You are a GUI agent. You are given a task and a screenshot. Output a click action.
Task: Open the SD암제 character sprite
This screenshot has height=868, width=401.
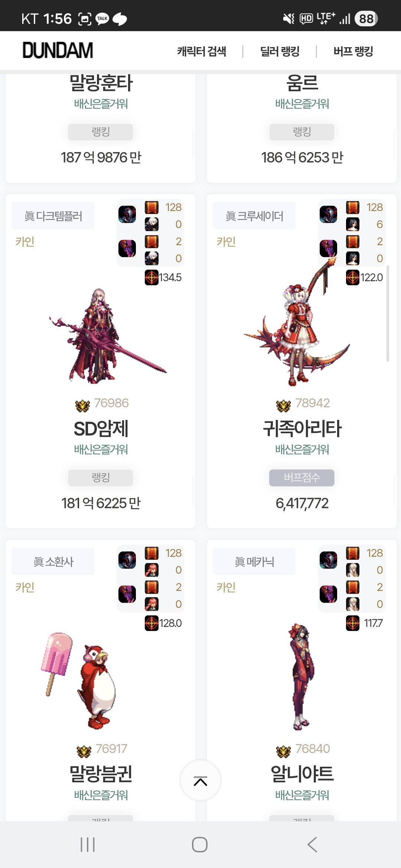coord(108,336)
